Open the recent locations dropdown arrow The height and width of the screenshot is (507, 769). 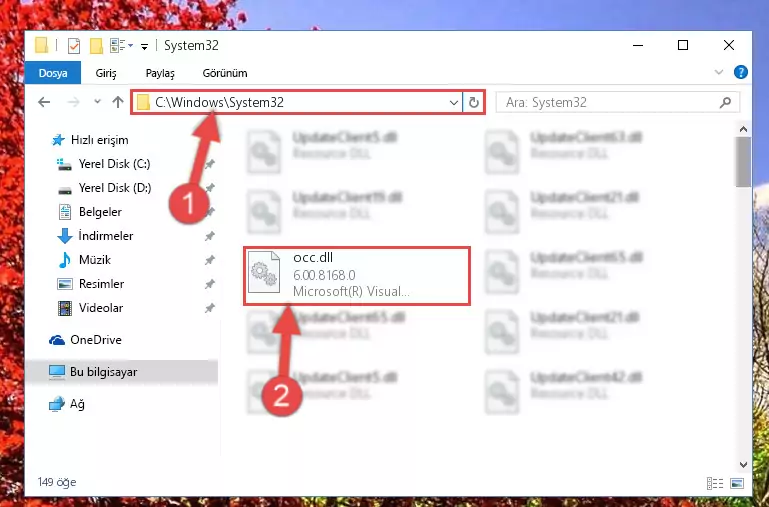click(97, 101)
